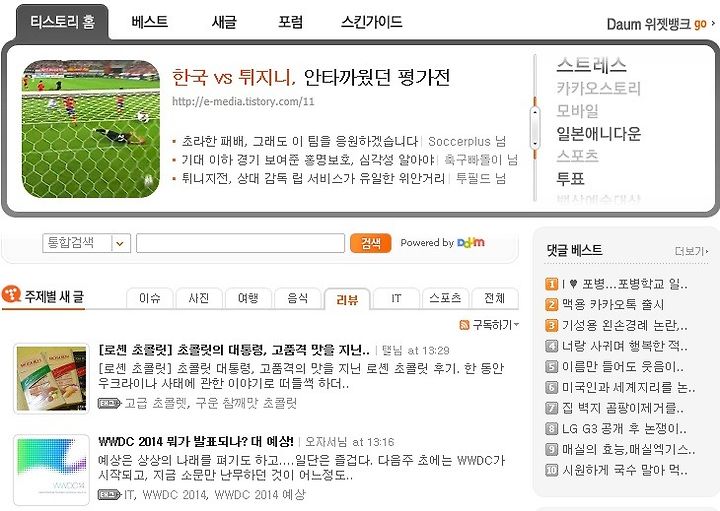Open 더보기 for 댓글 베스트
The image size is (720, 511).
pos(692,251)
